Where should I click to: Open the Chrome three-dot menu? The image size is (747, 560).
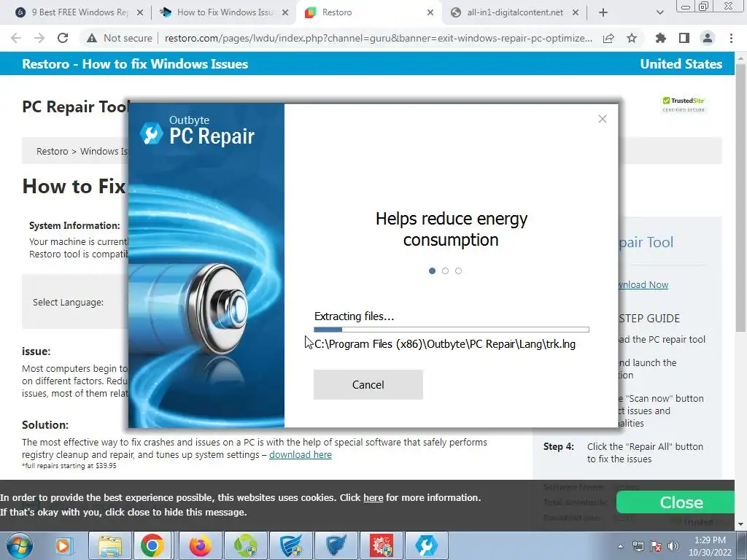[731, 38]
